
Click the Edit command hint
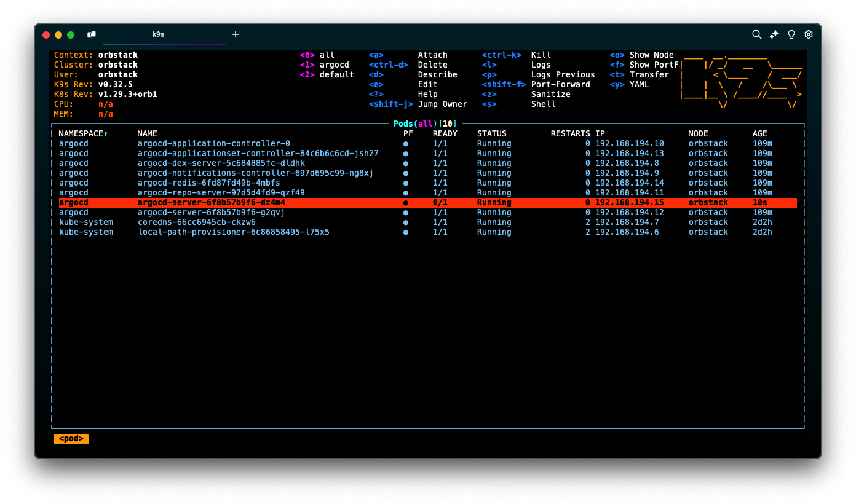[x=428, y=85]
